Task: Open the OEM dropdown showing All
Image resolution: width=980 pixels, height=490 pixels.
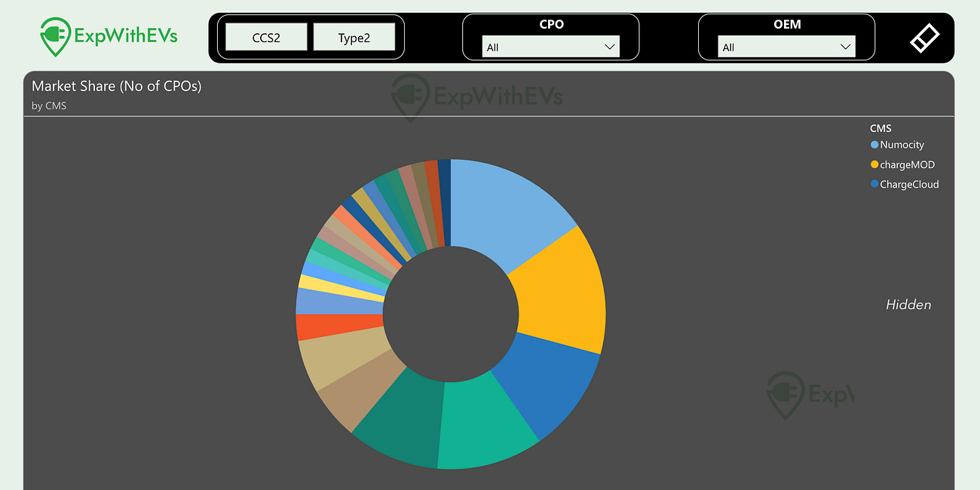Action: point(786,47)
